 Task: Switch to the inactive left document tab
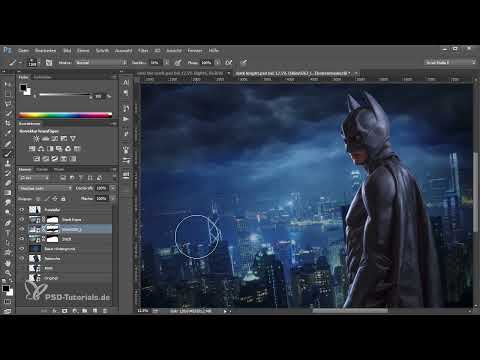(182, 73)
